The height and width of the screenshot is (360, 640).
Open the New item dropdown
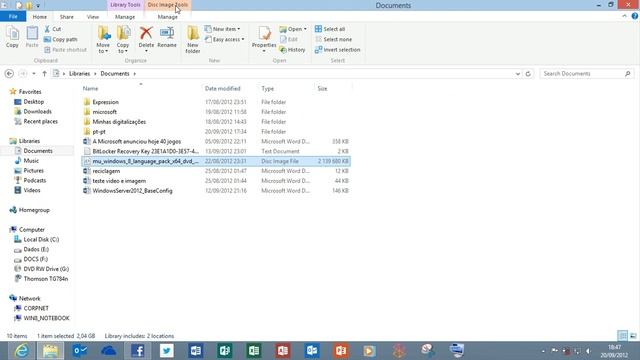(222, 29)
